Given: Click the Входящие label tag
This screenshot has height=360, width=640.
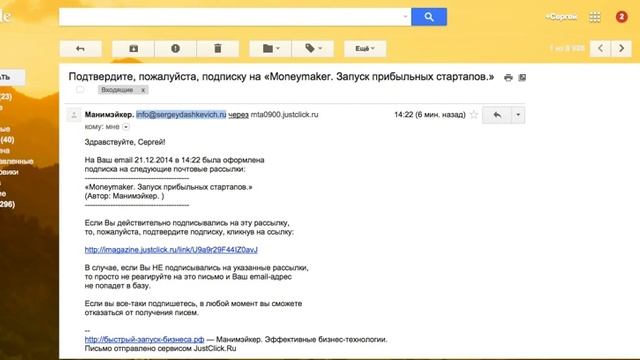Looking at the screenshot, I should pos(117,90).
